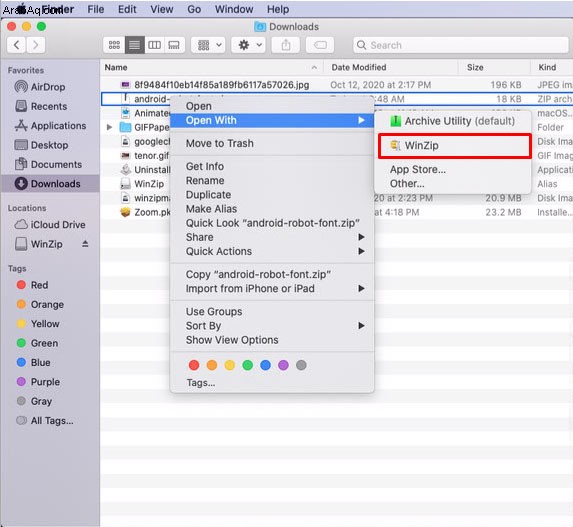Choose Show View Options
The height and width of the screenshot is (527, 573).
coord(272,340)
